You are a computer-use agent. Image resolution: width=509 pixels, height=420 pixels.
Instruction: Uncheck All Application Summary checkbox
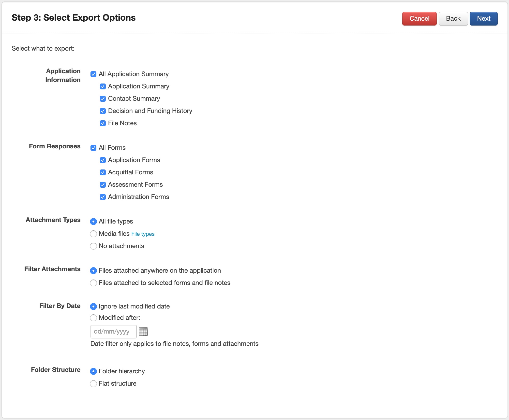click(x=93, y=74)
